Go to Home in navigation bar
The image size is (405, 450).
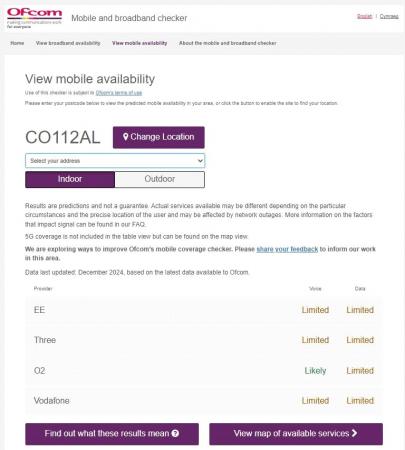click(17, 43)
